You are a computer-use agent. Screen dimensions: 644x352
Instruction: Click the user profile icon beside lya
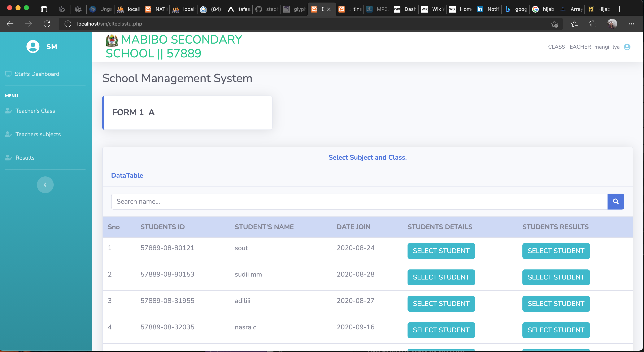(x=627, y=47)
